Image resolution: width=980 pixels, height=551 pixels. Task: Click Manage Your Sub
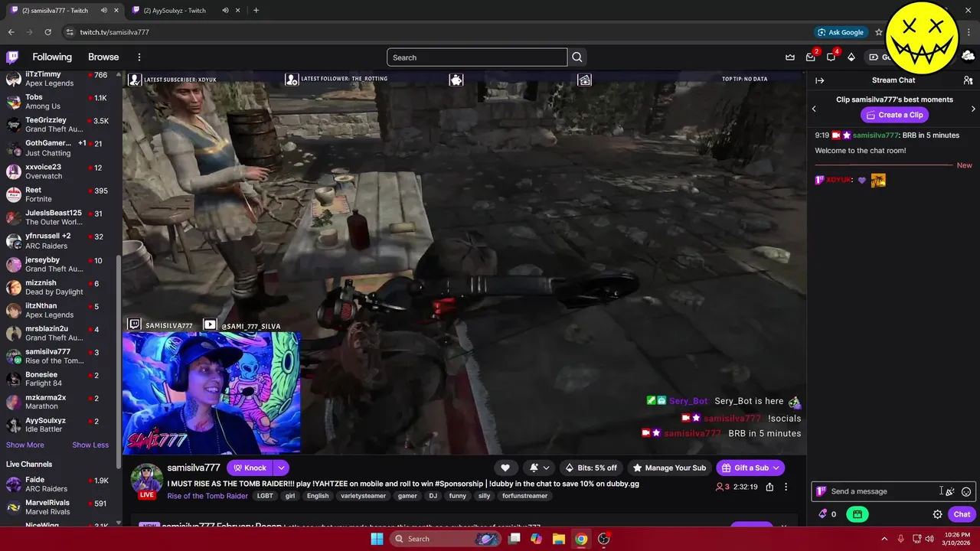tap(668, 468)
